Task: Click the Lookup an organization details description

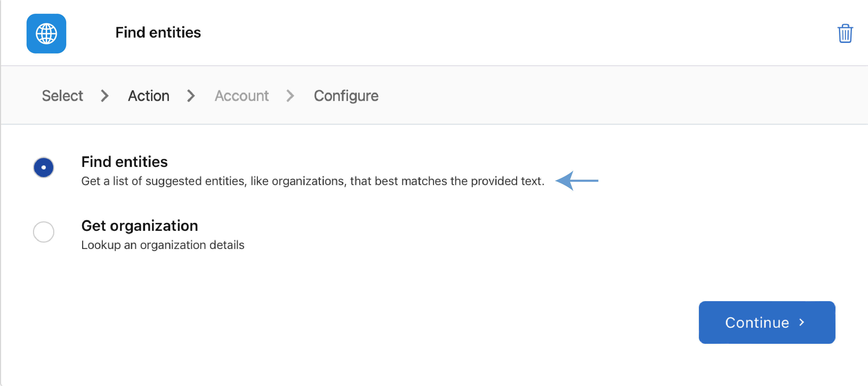Action: [x=163, y=245]
